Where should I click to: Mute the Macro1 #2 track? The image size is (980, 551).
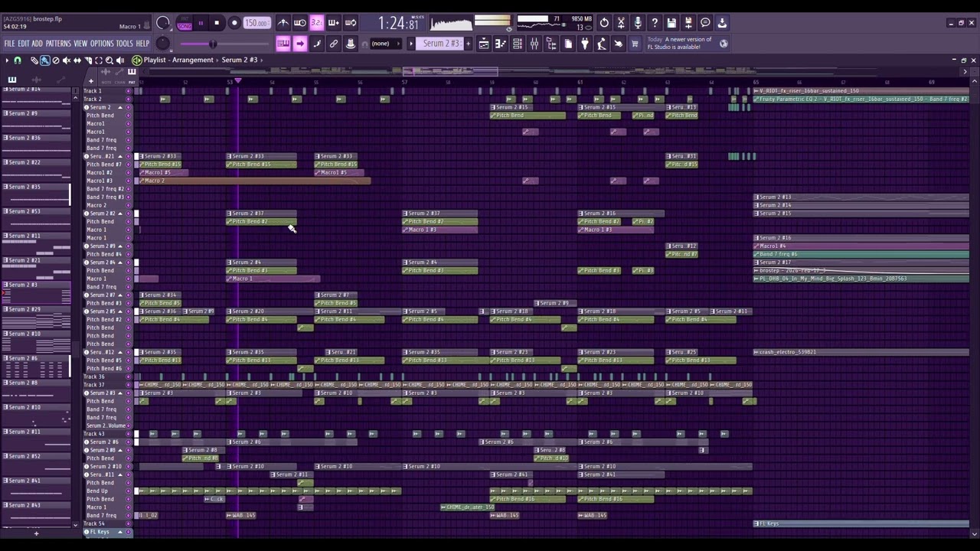pyautogui.click(x=128, y=172)
